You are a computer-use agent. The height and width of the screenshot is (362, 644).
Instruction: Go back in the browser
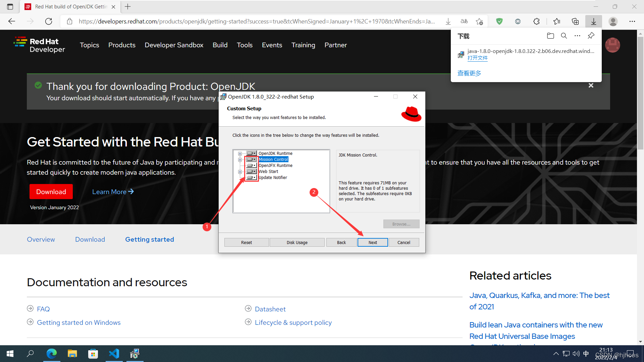click(x=12, y=21)
